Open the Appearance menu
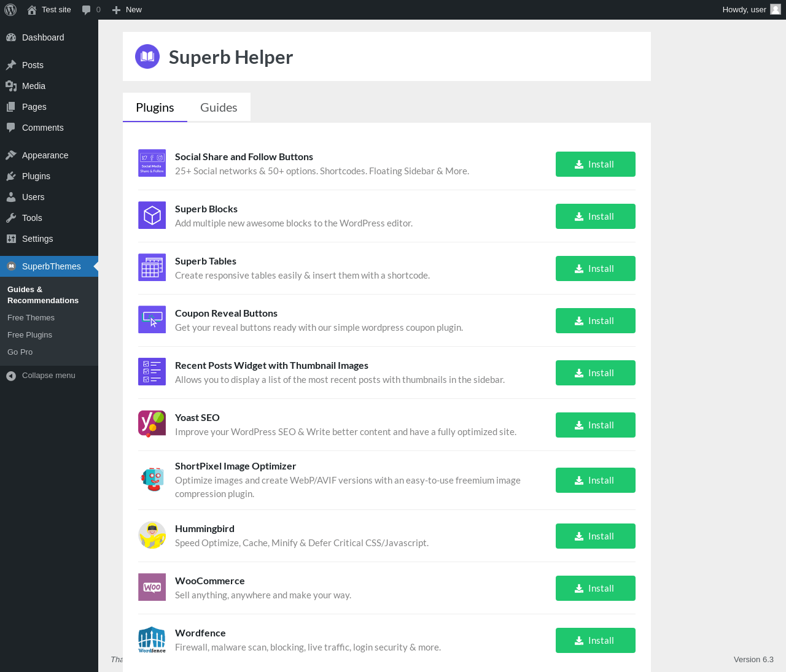The height and width of the screenshot is (672, 786). pyautogui.click(x=49, y=155)
